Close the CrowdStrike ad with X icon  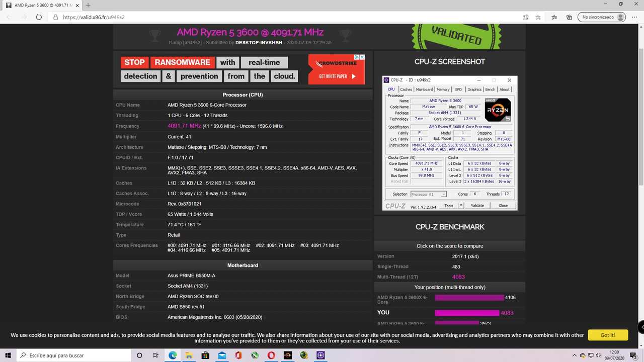click(361, 57)
